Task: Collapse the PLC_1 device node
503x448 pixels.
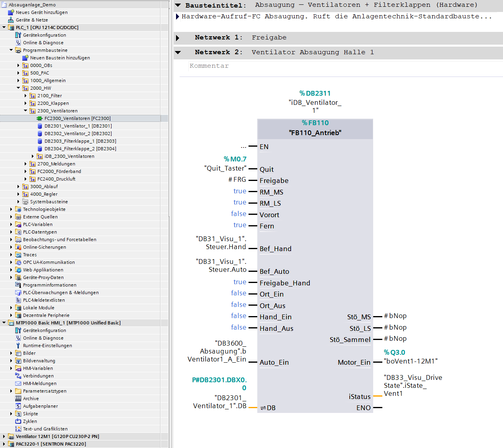Action: pyautogui.click(x=4, y=28)
